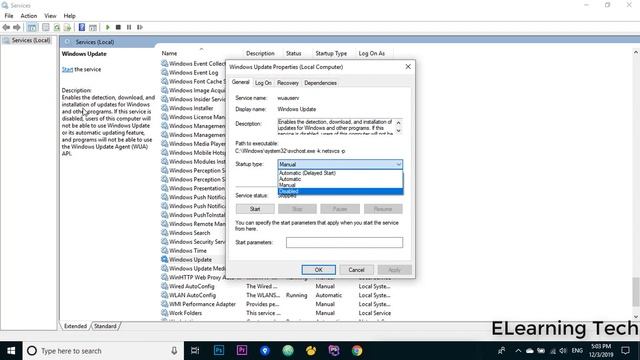The width and height of the screenshot is (640, 360).
Task: Switch to the Standard view tab
Action: [x=105, y=326]
